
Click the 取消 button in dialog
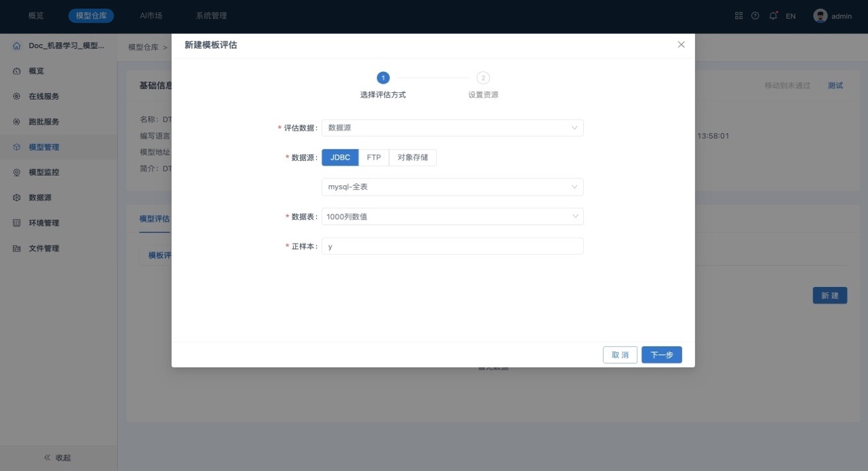[620, 355]
